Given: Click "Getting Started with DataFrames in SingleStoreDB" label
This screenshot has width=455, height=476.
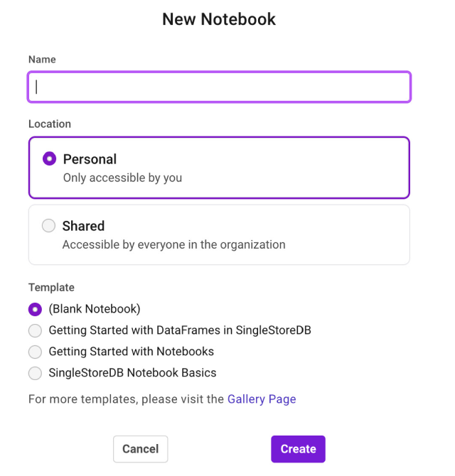Looking at the screenshot, I should coord(180,330).
